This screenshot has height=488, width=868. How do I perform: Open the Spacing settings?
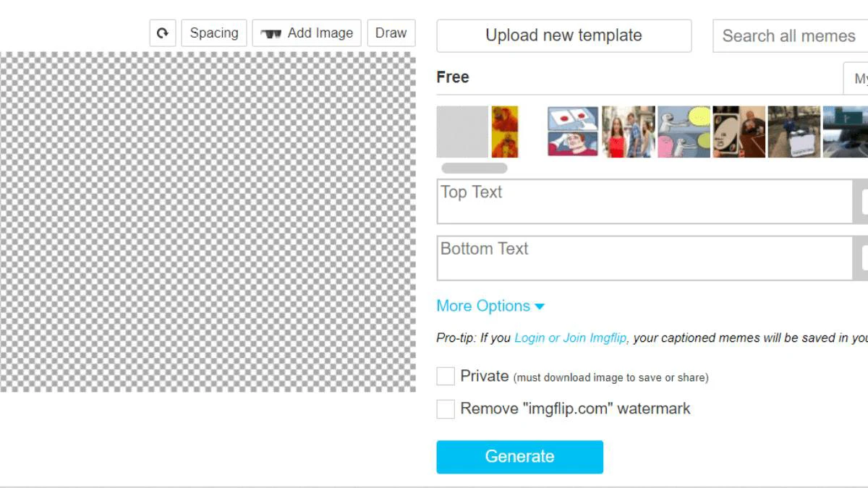[x=214, y=33]
